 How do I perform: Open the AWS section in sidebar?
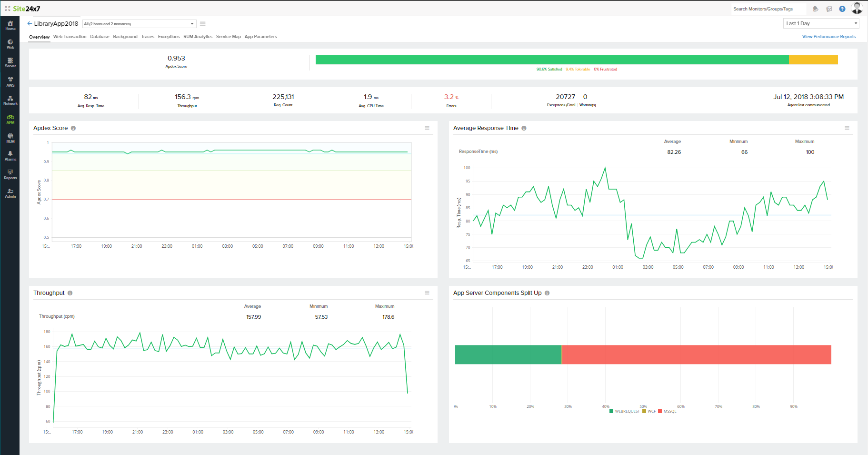click(10, 81)
